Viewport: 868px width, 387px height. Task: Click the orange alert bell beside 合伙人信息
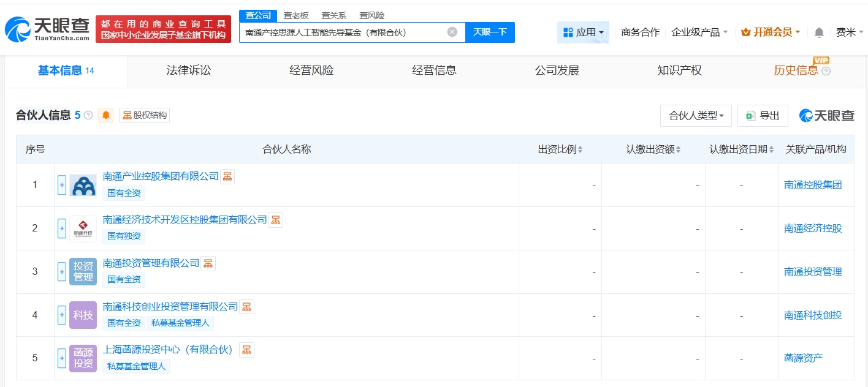click(106, 115)
